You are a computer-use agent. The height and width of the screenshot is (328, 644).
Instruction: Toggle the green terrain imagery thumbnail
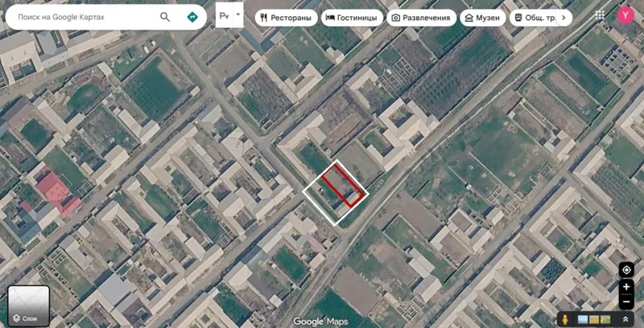coord(605,319)
